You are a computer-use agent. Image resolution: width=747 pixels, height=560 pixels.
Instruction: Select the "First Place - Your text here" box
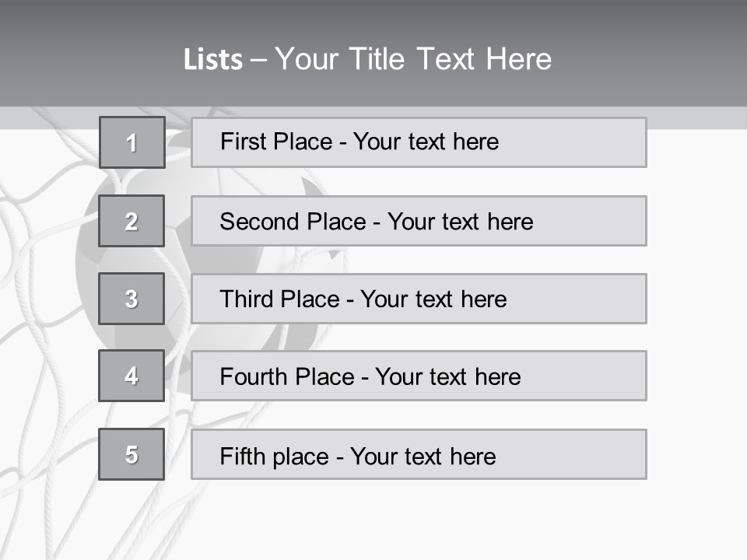(419, 142)
